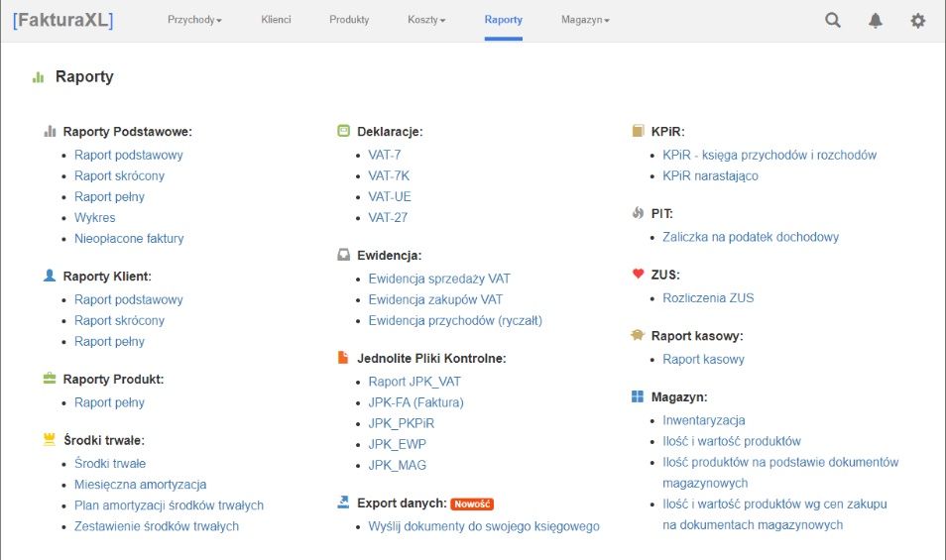Open the search magnifier icon
The image size is (946, 560).
(x=833, y=20)
